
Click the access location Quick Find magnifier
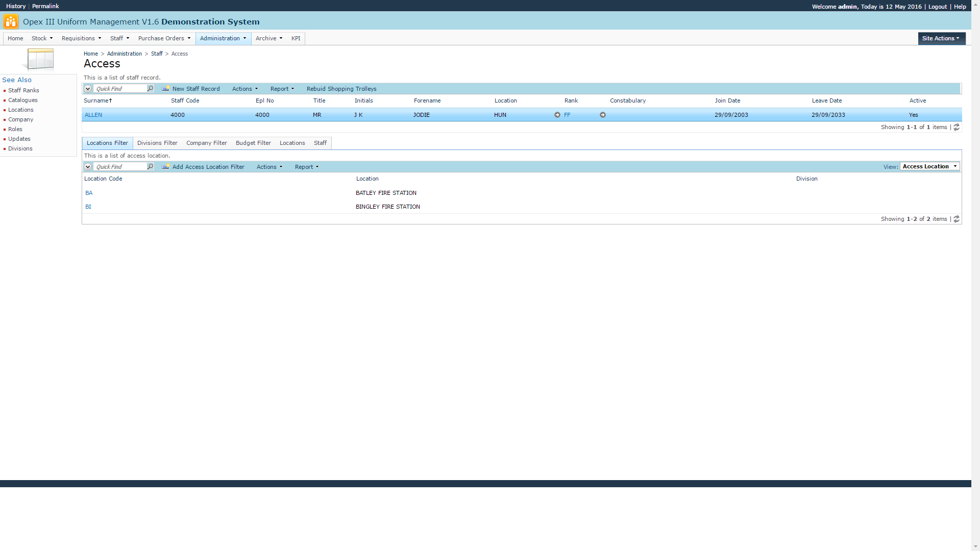tap(150, 166)
